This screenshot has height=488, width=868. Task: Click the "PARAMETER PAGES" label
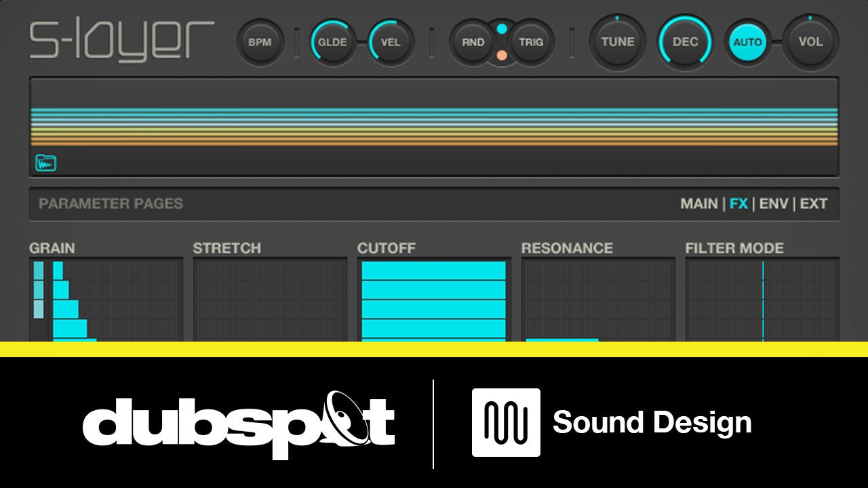(x=111, y=204)
